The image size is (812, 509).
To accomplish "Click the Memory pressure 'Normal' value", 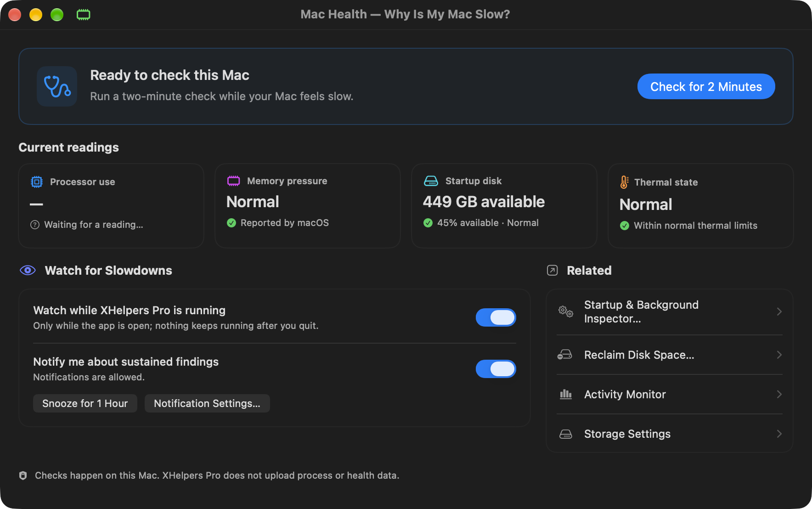I will [253, 202].
